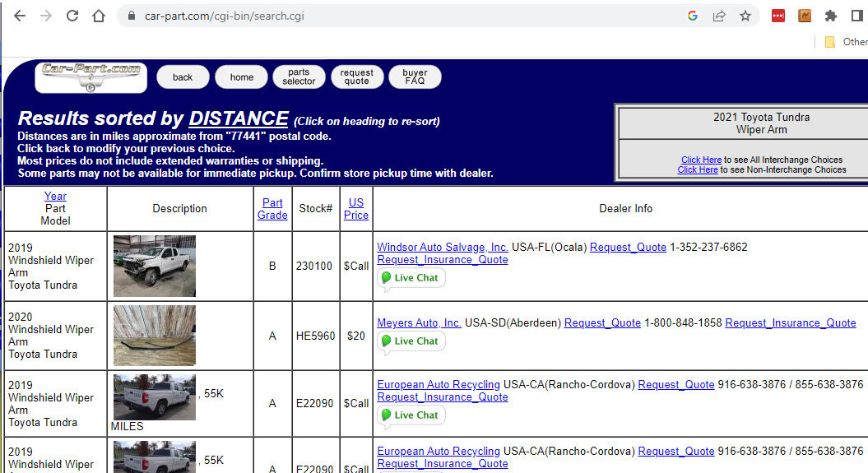Open the parts selector button
The width and height of the screenshot is (868, 473).
pos(299,77)
